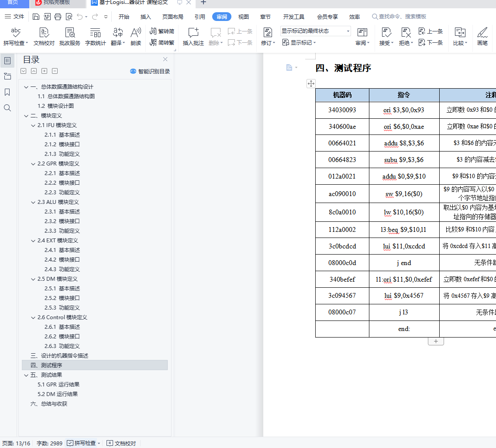Jump to 5.1 GPR 运行结果 in outline
This screenshot has width=496, height=448.
[59, 384]
